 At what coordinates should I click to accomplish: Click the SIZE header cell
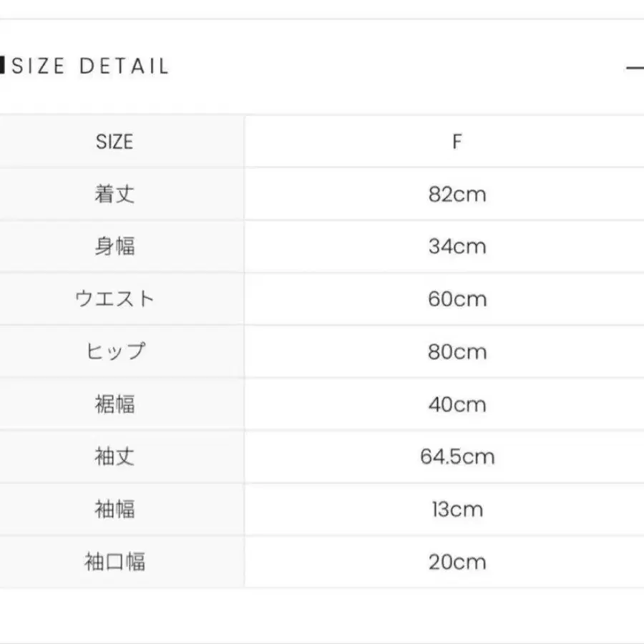coord(114,142)
